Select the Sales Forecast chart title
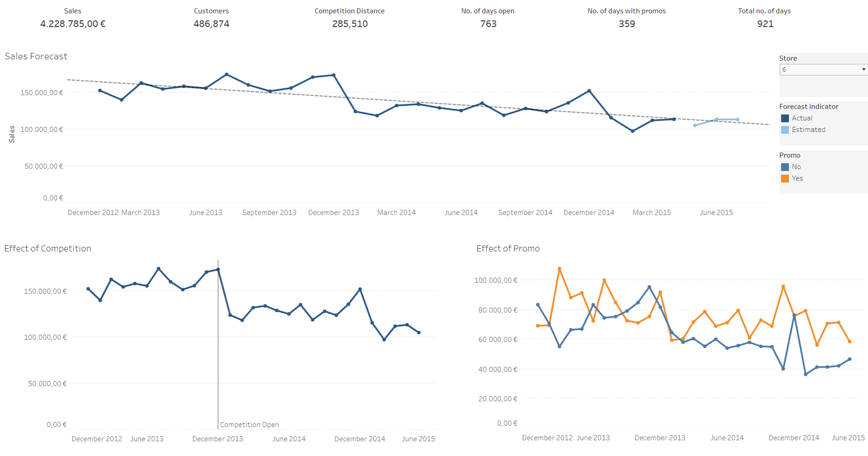The height and width of the screenshot is (456, 868). pyautogui.click(x=36, y=56)
